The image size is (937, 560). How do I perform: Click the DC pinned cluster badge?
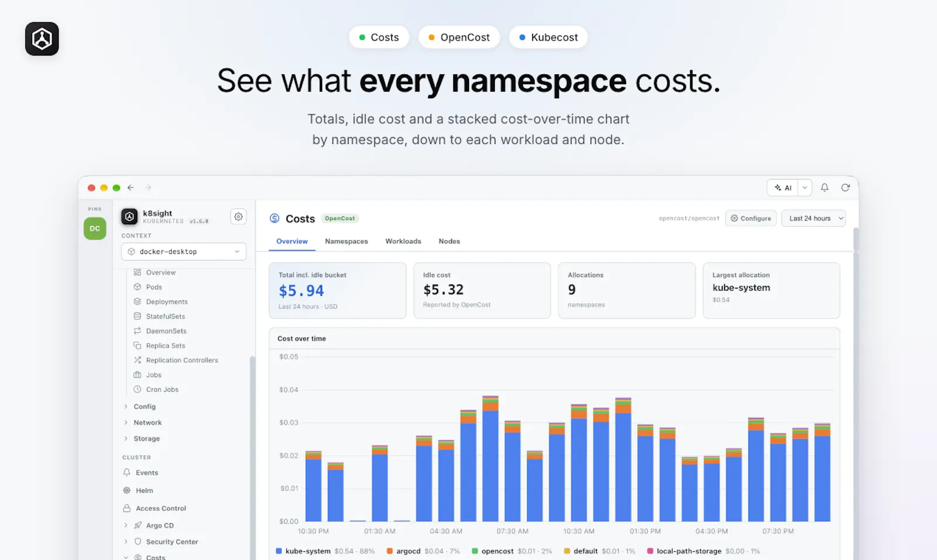[x=95, y=228]
